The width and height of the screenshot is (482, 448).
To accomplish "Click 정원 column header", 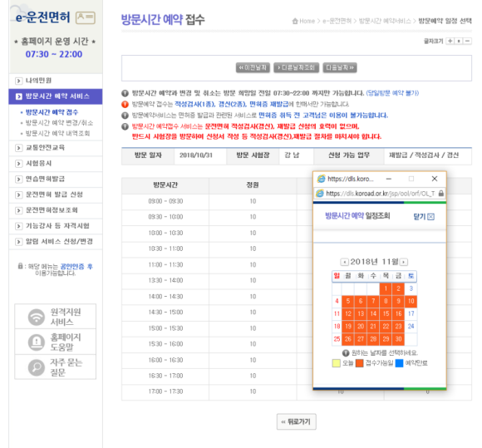I will (x=253, y=185).
